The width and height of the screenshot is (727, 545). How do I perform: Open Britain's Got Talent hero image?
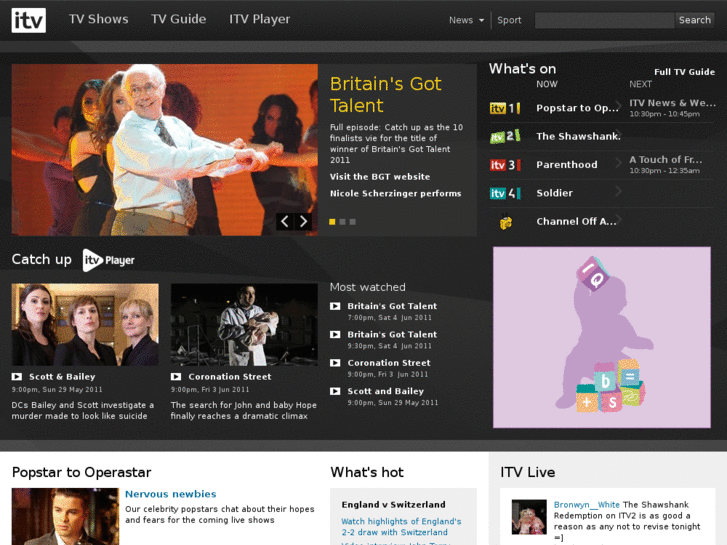pyautogui.click(x=165, y=150)
